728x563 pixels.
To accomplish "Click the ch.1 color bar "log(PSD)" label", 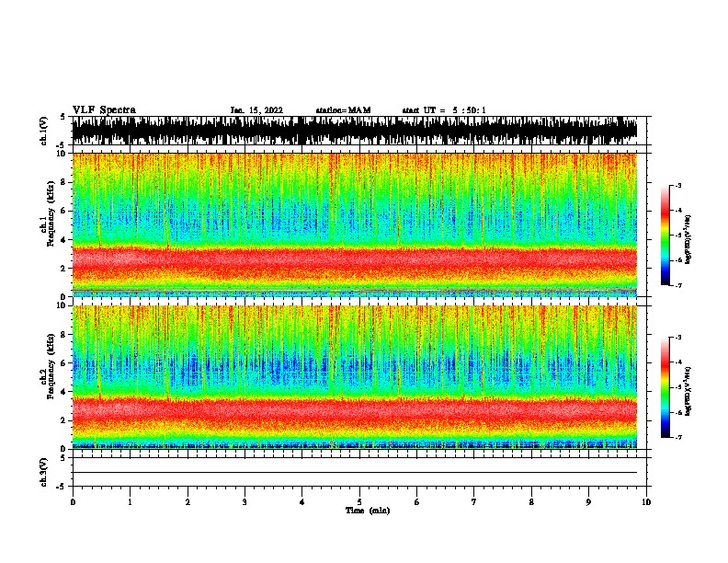I will click(x=688, y=239).
